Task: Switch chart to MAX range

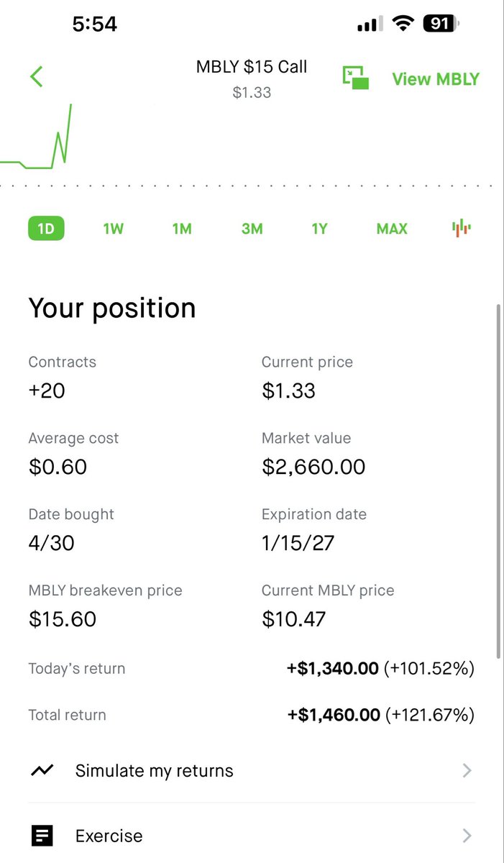Action: tap(392, 229)
